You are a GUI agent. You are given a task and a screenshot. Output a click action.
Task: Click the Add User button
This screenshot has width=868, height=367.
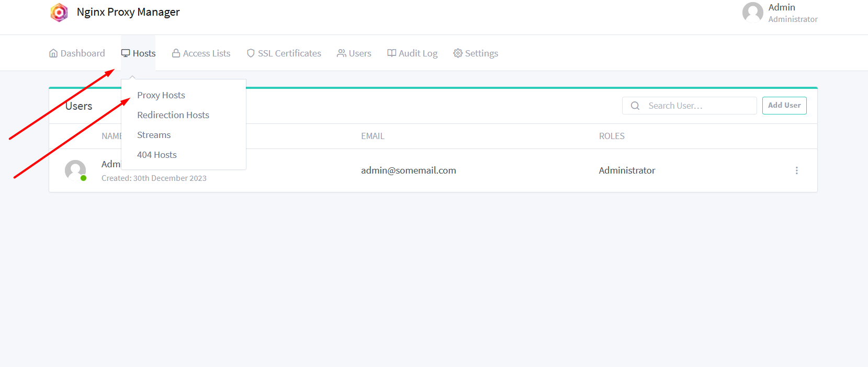(784, 106)
